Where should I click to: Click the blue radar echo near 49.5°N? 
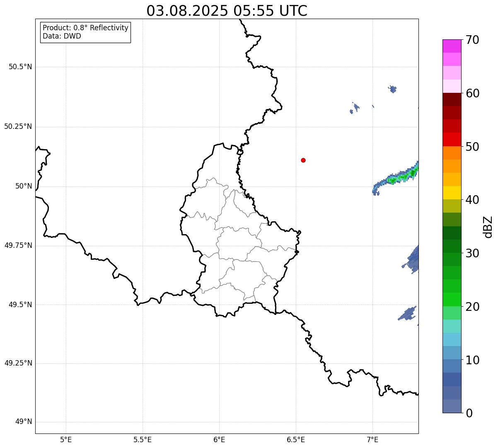tap(408, 313)
